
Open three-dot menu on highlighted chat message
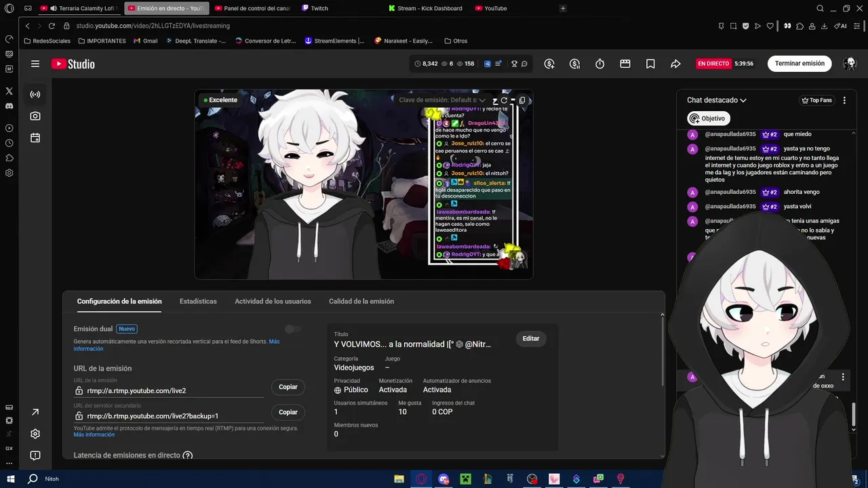coord(843,377)
